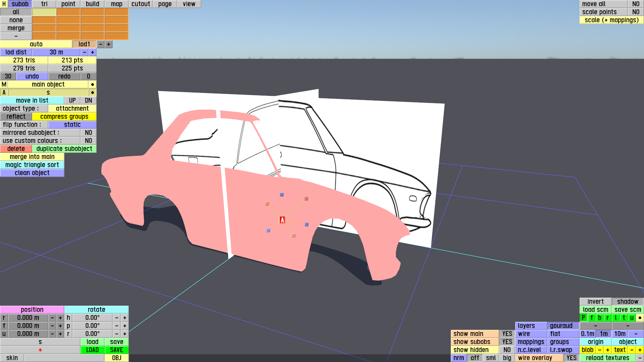Image resolution: width=644 pixels, height=362 pixels.
Task: Cycle the auto lod selector
Action: [x=36, y=44]
